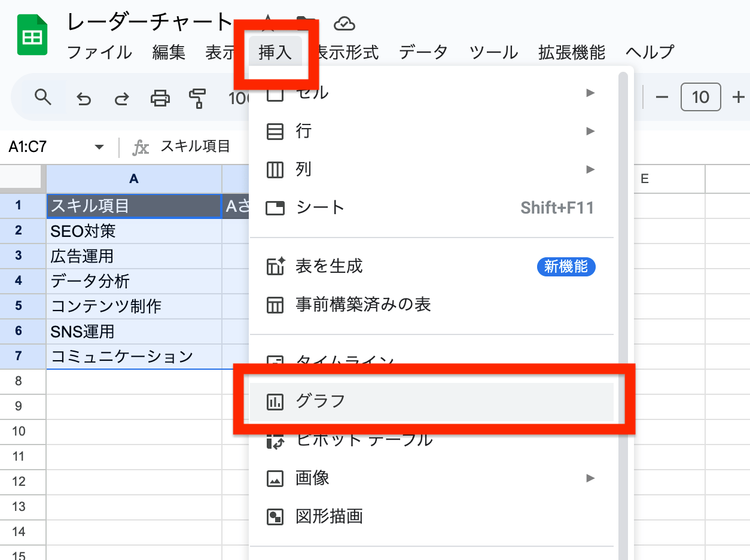This screenshot has height=560, width=750.
Task: Open the データ menu
Action: [423, 52]
